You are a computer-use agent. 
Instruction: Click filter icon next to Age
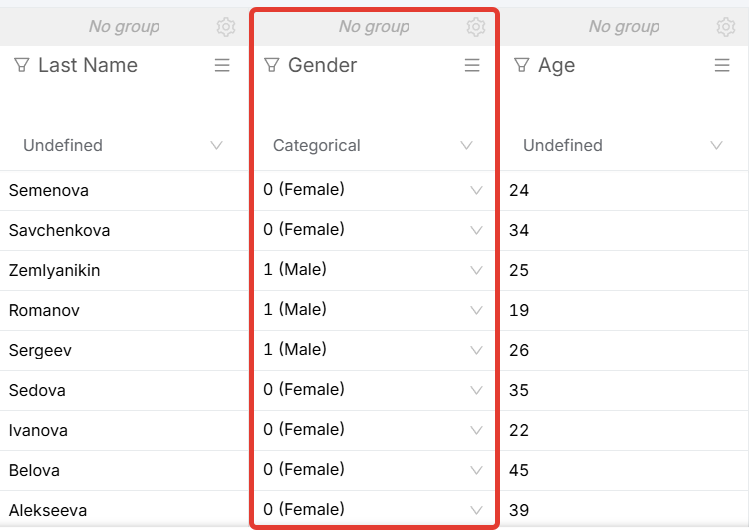click(521, 65)
